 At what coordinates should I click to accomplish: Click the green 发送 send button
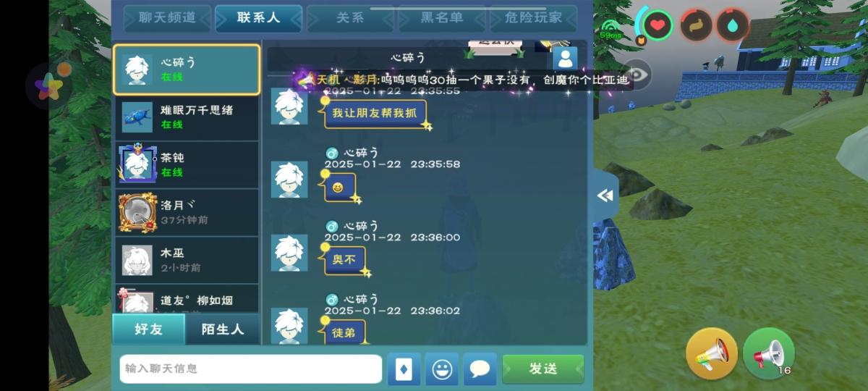[x=542, y=369]
